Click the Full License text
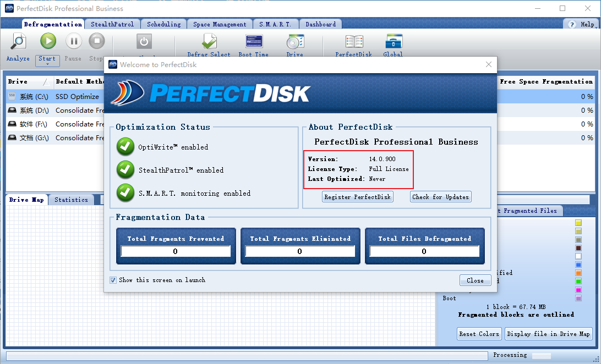The width and height of the screenshot is (601, 364). tap(389, 169)
